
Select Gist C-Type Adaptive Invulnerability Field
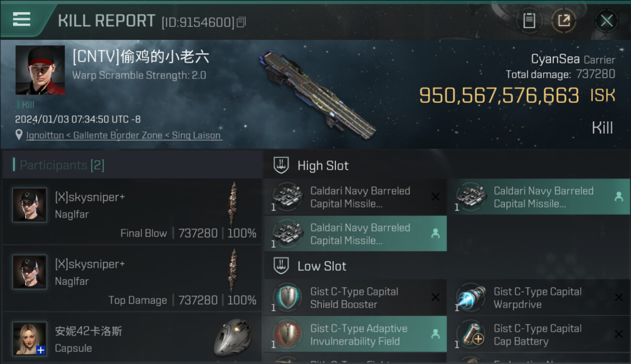(x=355, y=334)
